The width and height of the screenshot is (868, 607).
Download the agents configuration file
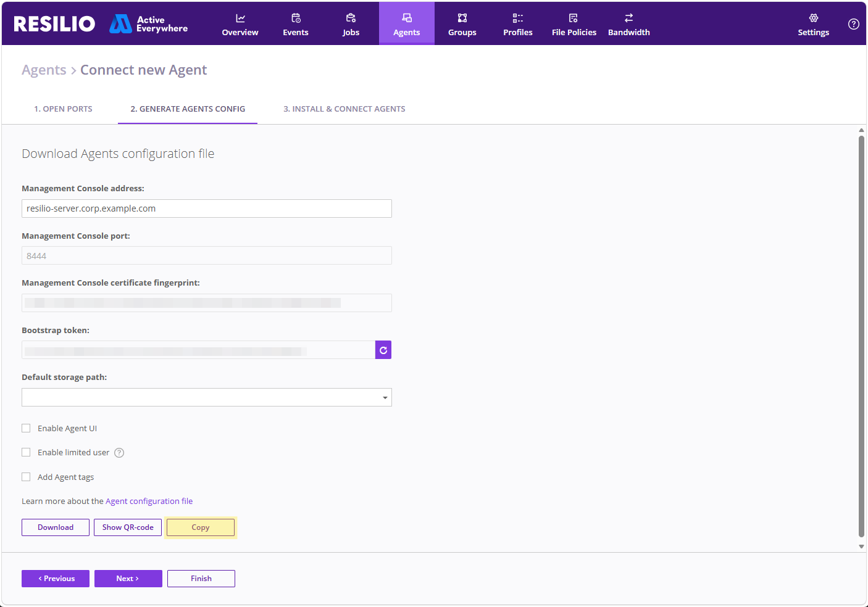point(56,527)
